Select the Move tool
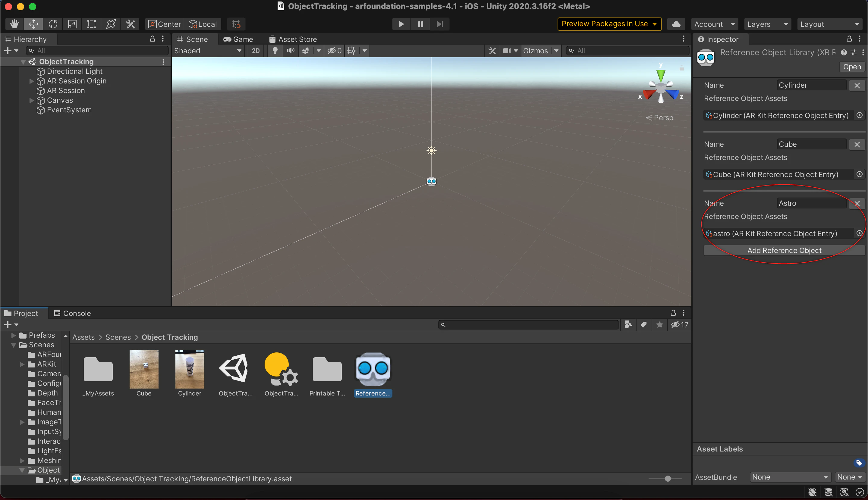The width and height of the screenshot is (868, 500). (x=34, y=24)
